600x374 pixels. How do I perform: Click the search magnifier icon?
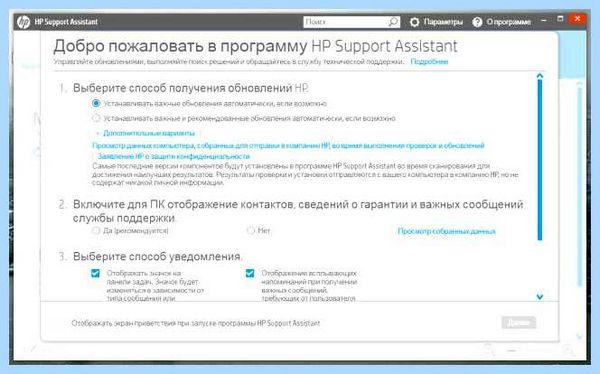tap(393, 22)
